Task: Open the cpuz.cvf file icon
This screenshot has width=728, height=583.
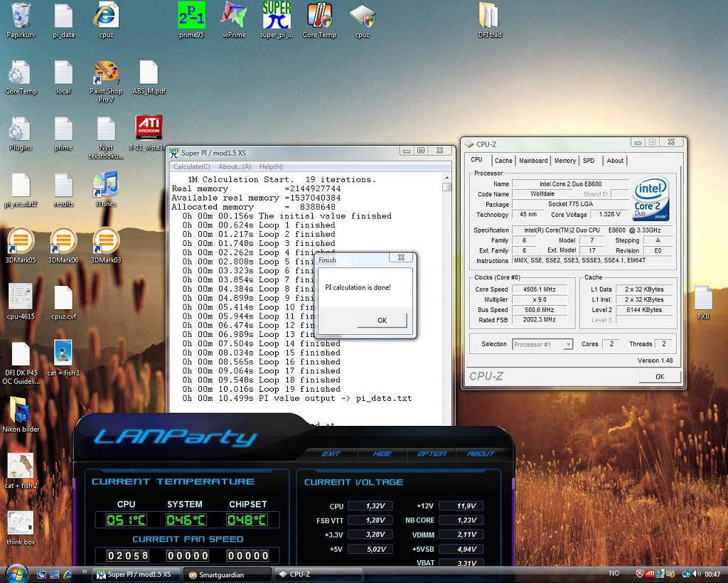Action: click(x=63, y=301)
